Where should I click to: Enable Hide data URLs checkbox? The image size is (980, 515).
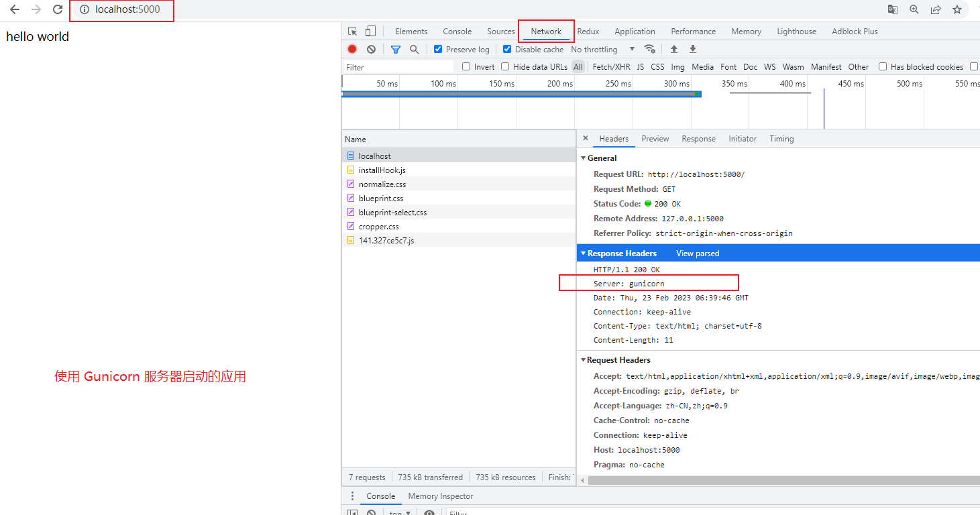pyautogui.click(x=505, y=66)
